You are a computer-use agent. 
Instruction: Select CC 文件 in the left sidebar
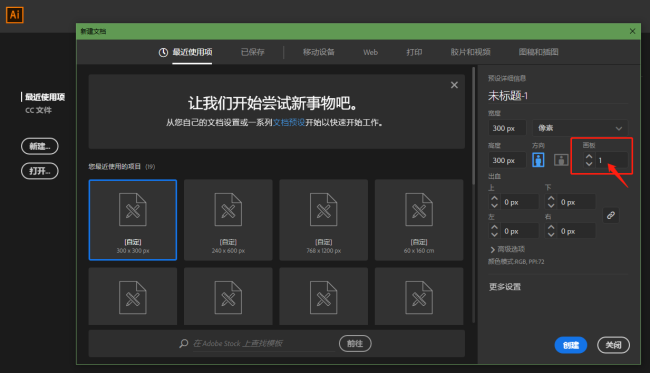pyautogui.click(x=39, y=110)
